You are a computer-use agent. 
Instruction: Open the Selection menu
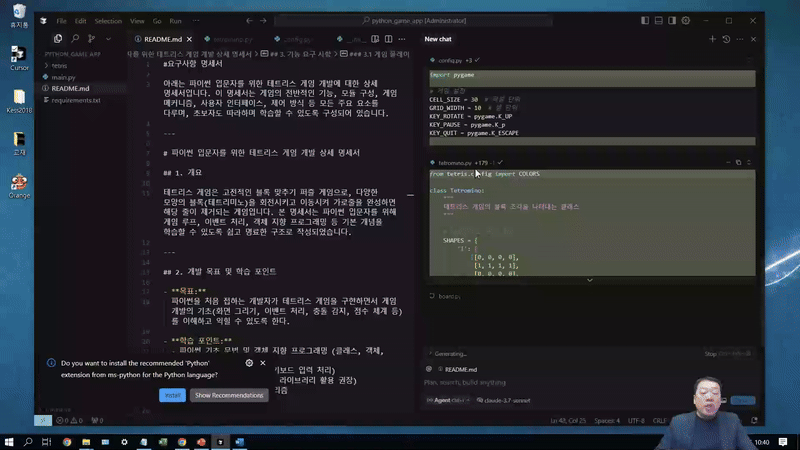(108, 20)
